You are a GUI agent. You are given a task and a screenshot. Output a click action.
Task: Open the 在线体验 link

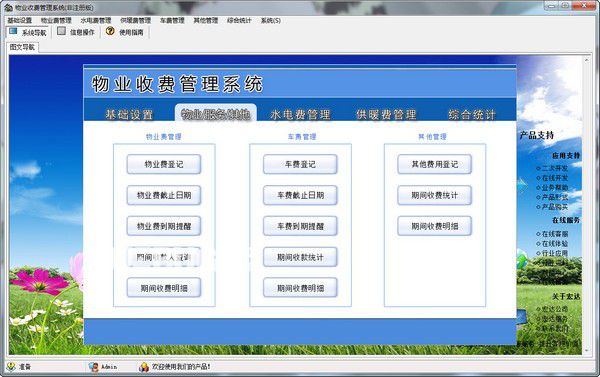pos(555,243)
